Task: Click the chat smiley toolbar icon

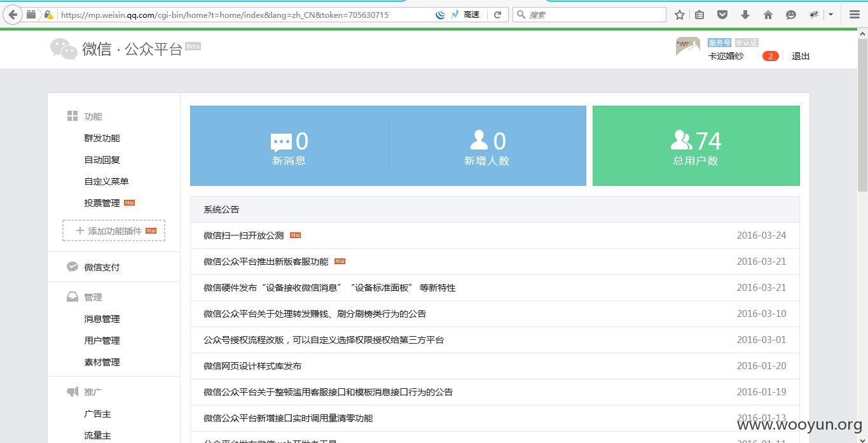Action: click(791, 15)
